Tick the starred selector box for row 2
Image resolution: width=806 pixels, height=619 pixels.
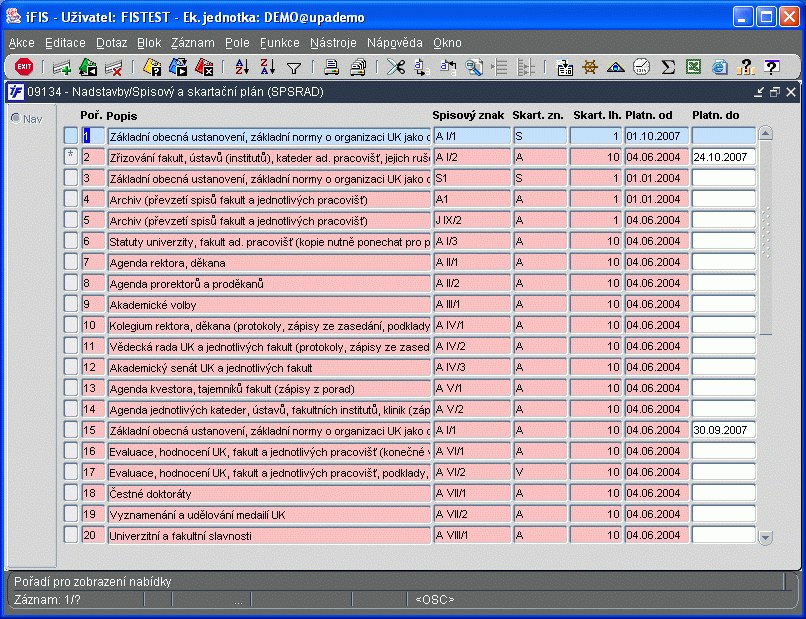pyautogui.click(x=71, y=156)
